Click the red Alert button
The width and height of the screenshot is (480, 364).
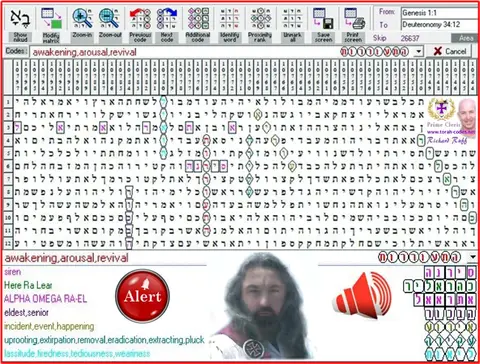click(142, 296)
